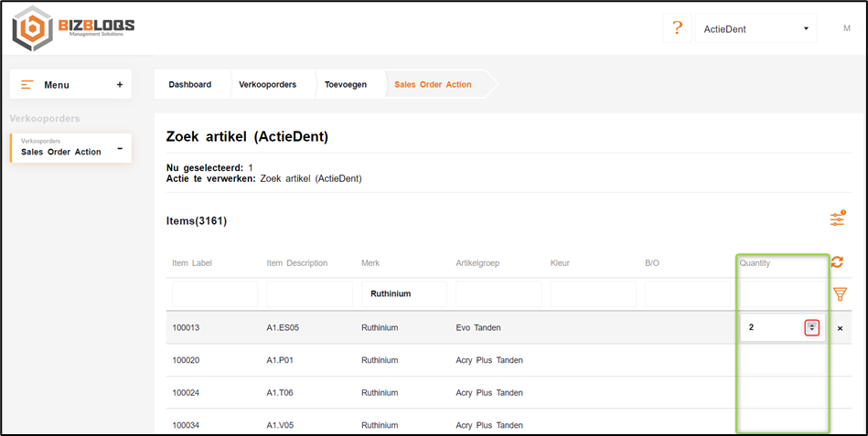Go to Dashboard breadcrumb
The image size is (868, 436).
click(x=189, y=84)
